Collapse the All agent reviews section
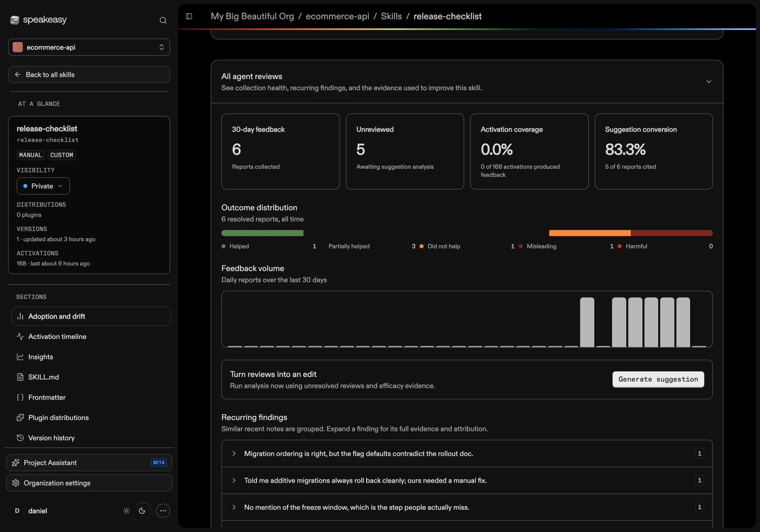760x532 pixels. point(709,82)
